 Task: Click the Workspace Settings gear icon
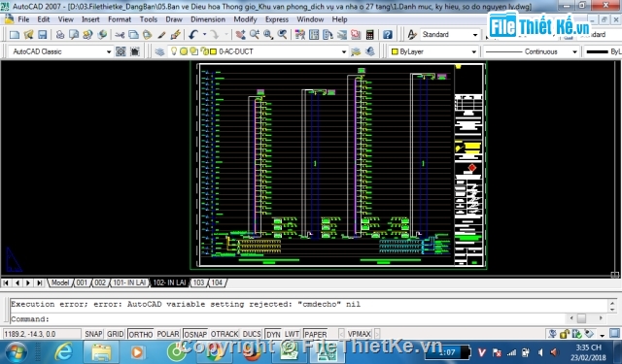pos(121,51)
